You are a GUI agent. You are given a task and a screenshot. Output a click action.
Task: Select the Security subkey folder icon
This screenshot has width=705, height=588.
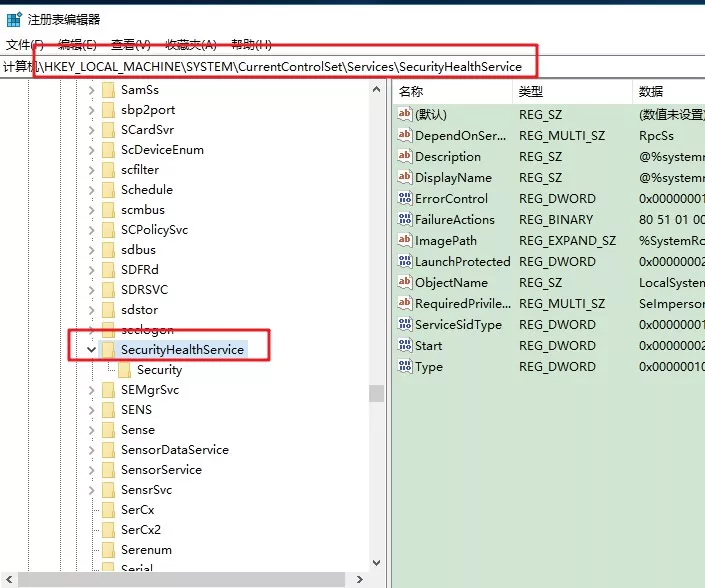125,370
